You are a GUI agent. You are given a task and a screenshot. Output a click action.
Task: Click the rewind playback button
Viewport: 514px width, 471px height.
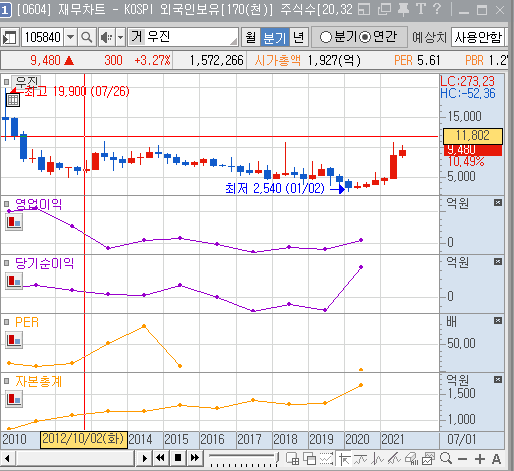click(161, 458)
